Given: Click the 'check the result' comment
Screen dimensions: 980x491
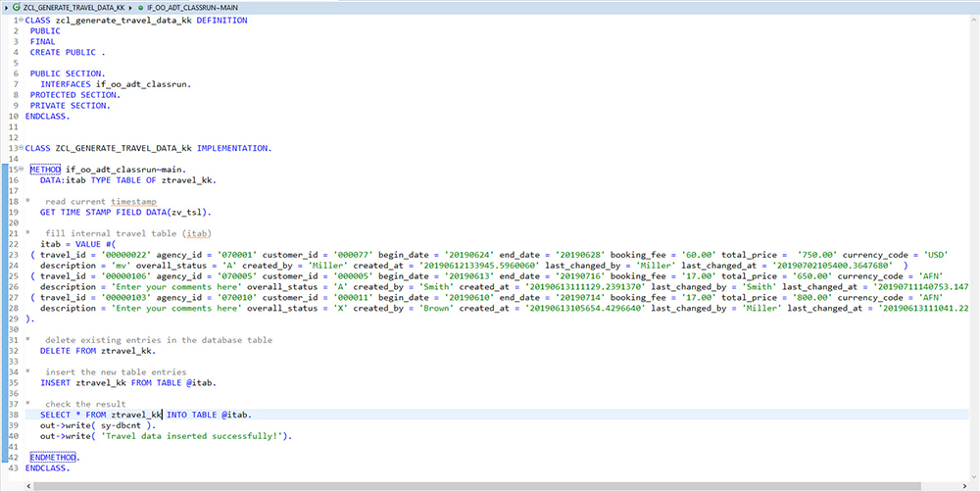Looking at the screenshot, I should pos(85,404).
